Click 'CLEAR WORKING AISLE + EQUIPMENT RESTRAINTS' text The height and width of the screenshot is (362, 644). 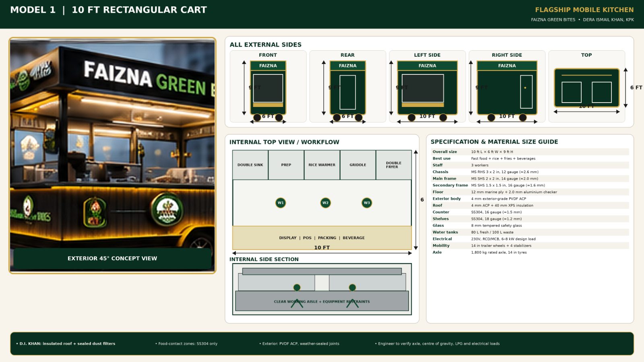(x=322, y=302)
